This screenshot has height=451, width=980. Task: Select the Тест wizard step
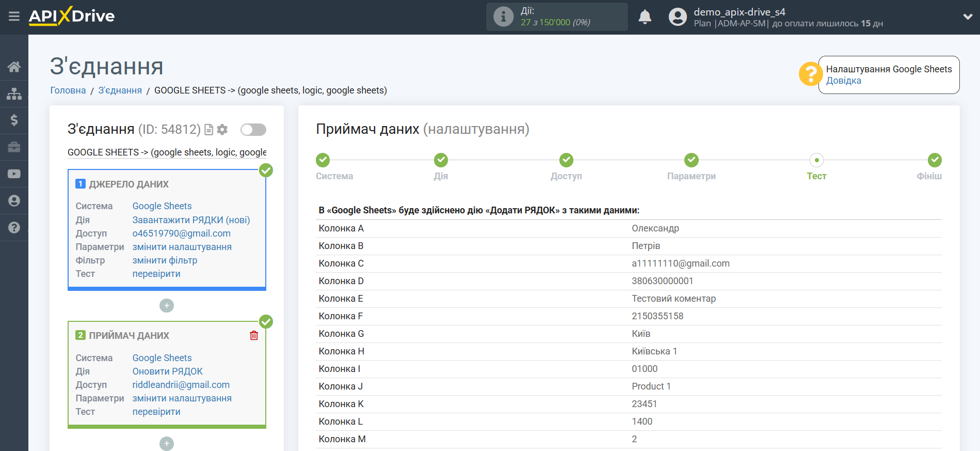tap(816, 160)
